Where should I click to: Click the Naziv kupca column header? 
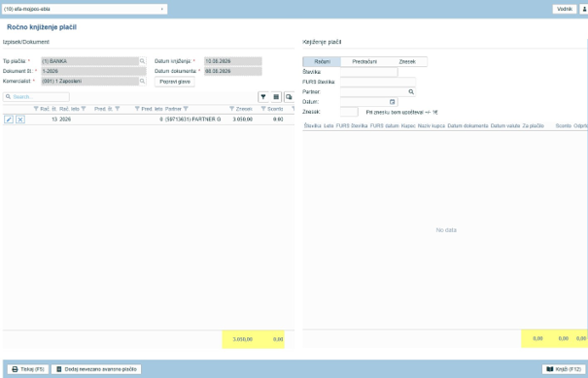pos(432,126)
